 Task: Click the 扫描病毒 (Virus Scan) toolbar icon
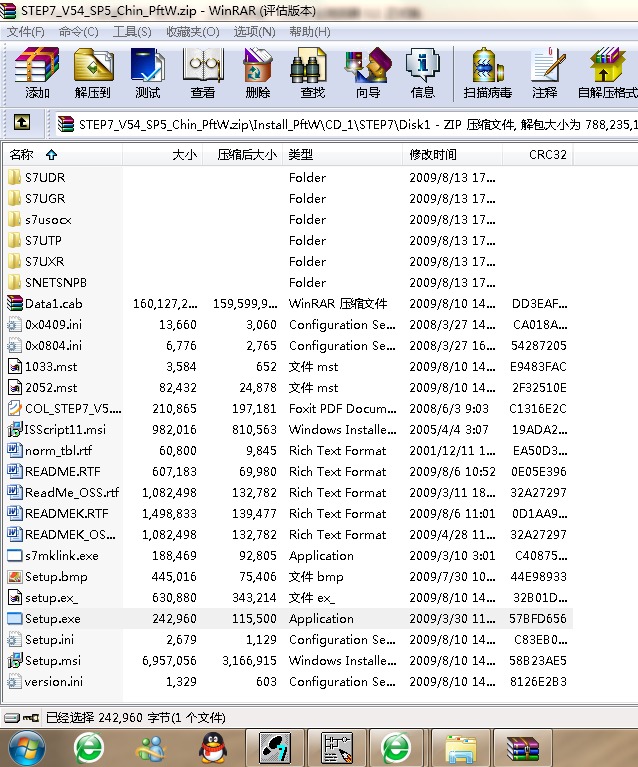click(x=487, y=73)
